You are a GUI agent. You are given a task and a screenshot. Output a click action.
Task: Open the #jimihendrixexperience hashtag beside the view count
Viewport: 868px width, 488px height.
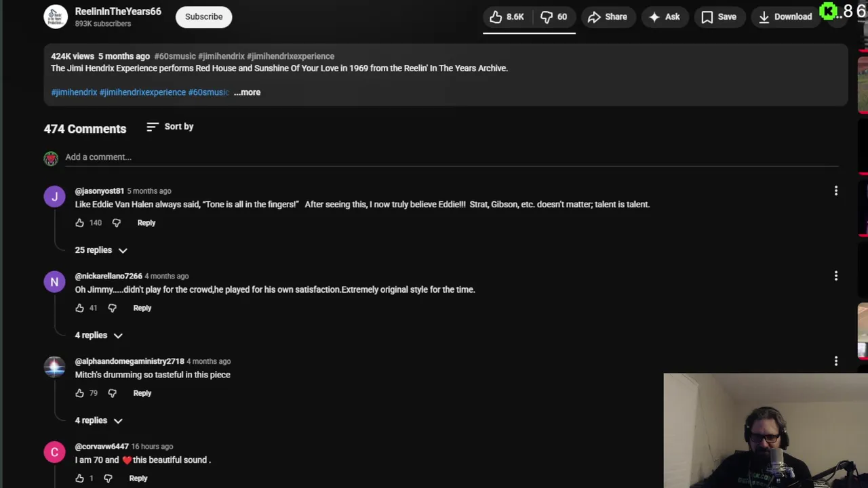click(290, 56)
